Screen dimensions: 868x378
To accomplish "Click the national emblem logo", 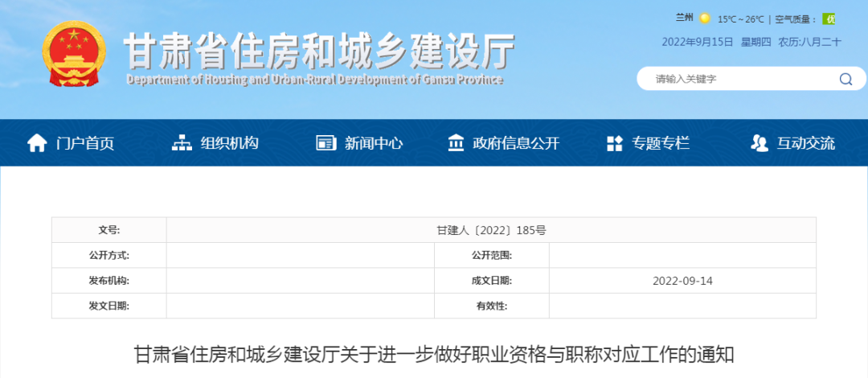I will 74,53.
